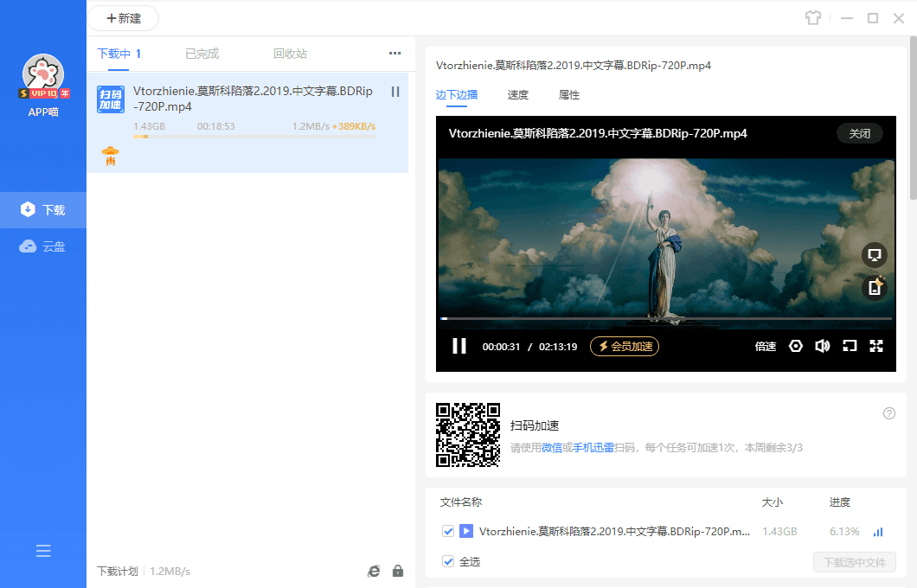
Task: Click the 新建 new task button
Action: pyautogui.click(x=124, y=18)
